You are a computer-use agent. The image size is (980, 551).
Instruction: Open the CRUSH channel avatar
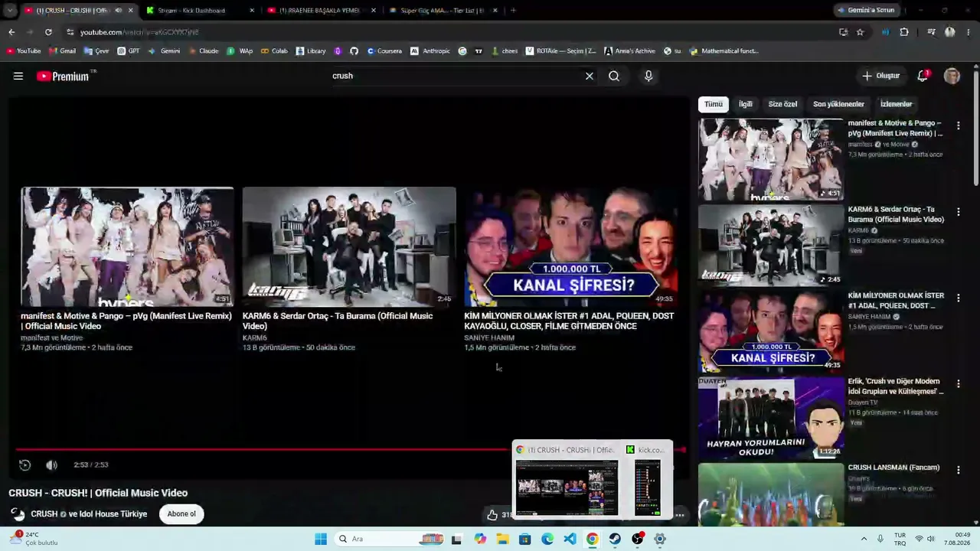pyautogui.click(x=18, y=514)
